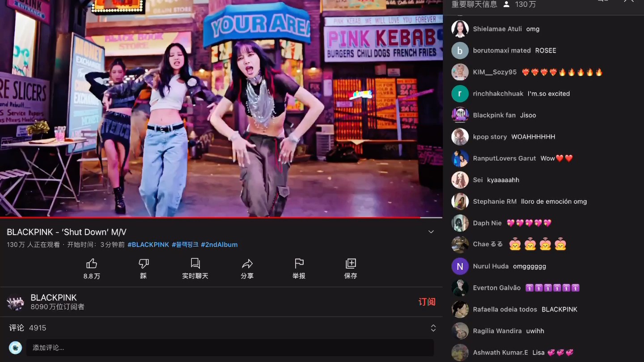Viewport: 644px width, 362px height.
Task: Expand video description with chevron
Action: [x=431, y=232]
